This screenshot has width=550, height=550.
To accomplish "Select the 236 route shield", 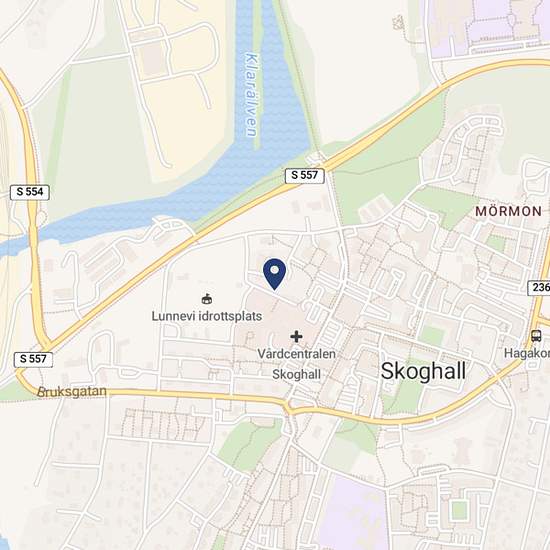I will (539, 288).
